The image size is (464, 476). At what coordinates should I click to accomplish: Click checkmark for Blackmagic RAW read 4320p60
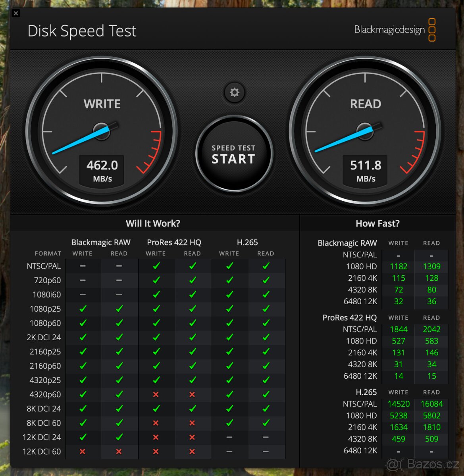[x=119, y=394]
